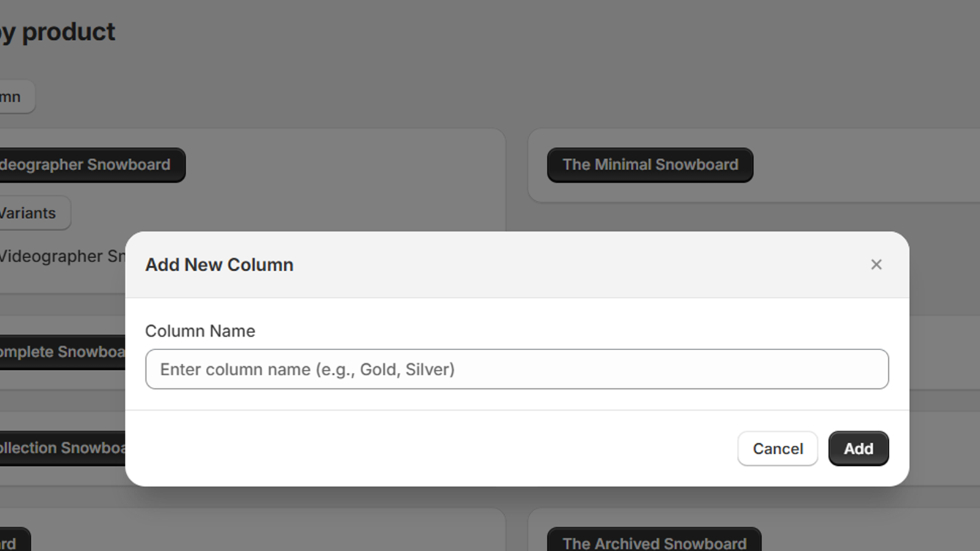
Task: Click The Archived Snowboard badge
Action: click(654, 542)
